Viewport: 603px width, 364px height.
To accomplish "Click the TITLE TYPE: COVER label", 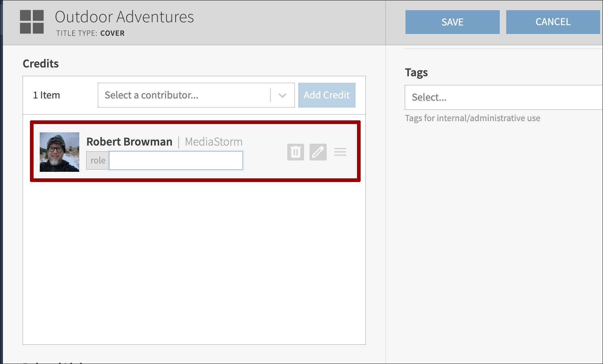I will (x=90, y=33).
